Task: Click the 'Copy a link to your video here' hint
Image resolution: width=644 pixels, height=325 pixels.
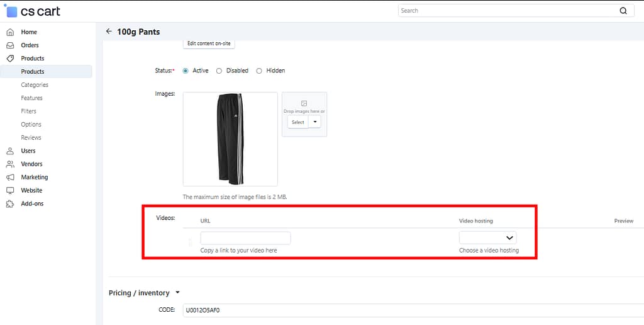Action: click(238, 250)
